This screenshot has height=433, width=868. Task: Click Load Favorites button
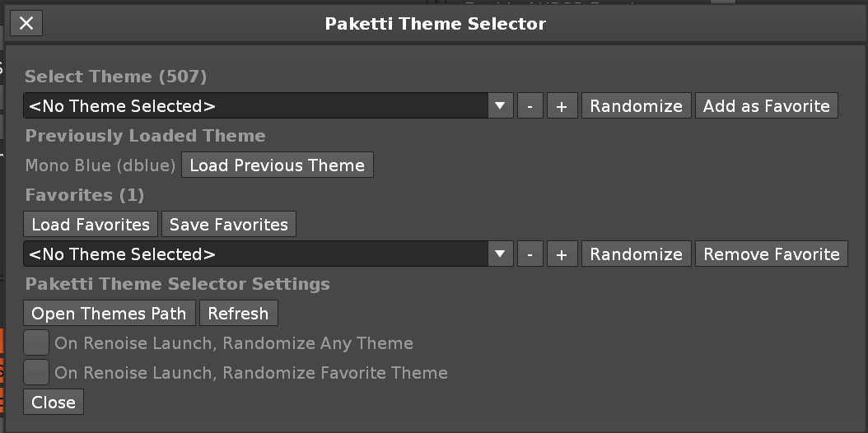(x=91, y=225)
